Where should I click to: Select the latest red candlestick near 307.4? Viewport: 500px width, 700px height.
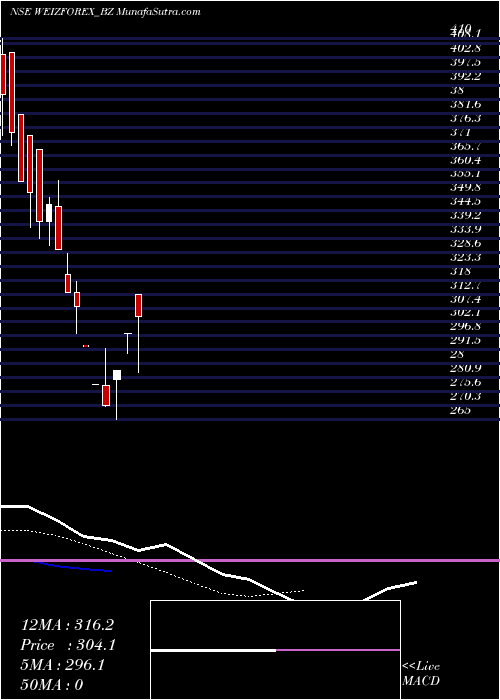138,305
